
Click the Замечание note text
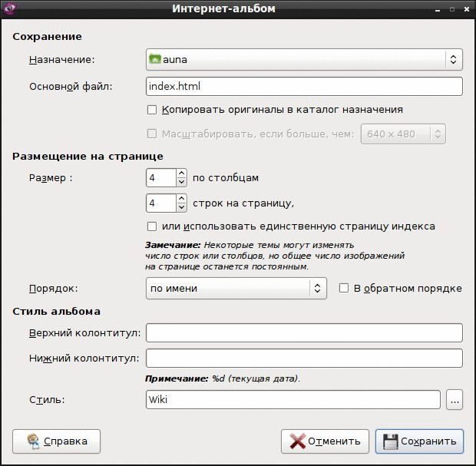(x=274, y=256)
